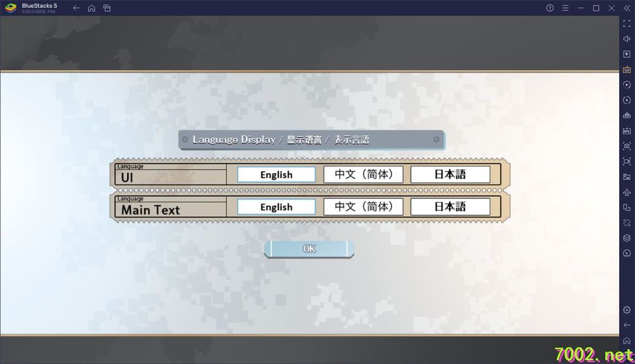Screen dimensions: 635x364
Task: Select Japanese for UI language
Action: tap(450, 174)
